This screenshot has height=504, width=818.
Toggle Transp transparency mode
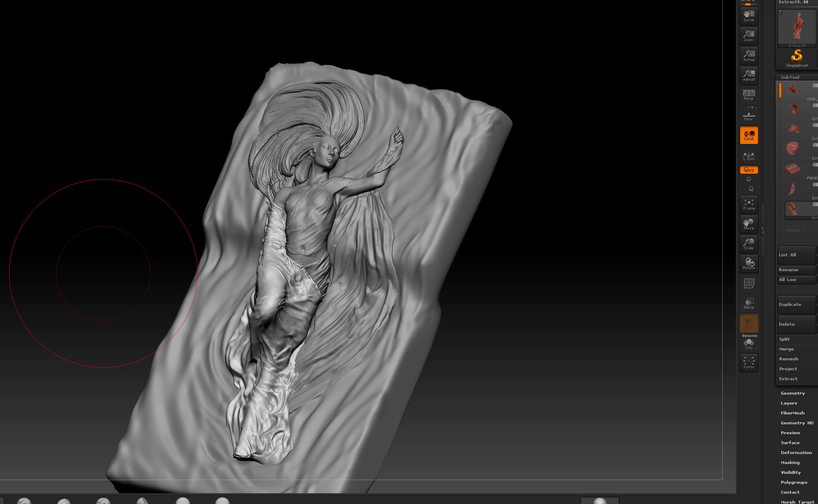click(x=749, y=303)
